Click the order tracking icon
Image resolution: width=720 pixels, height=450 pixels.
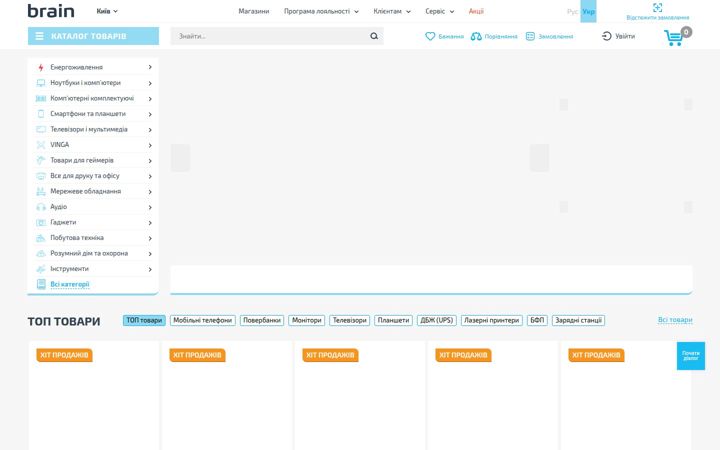658,7
